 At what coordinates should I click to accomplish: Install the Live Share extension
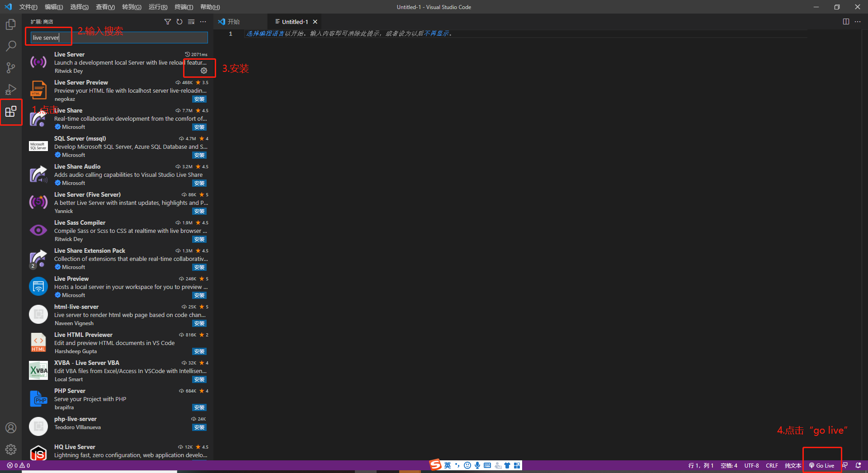point(199,127)
